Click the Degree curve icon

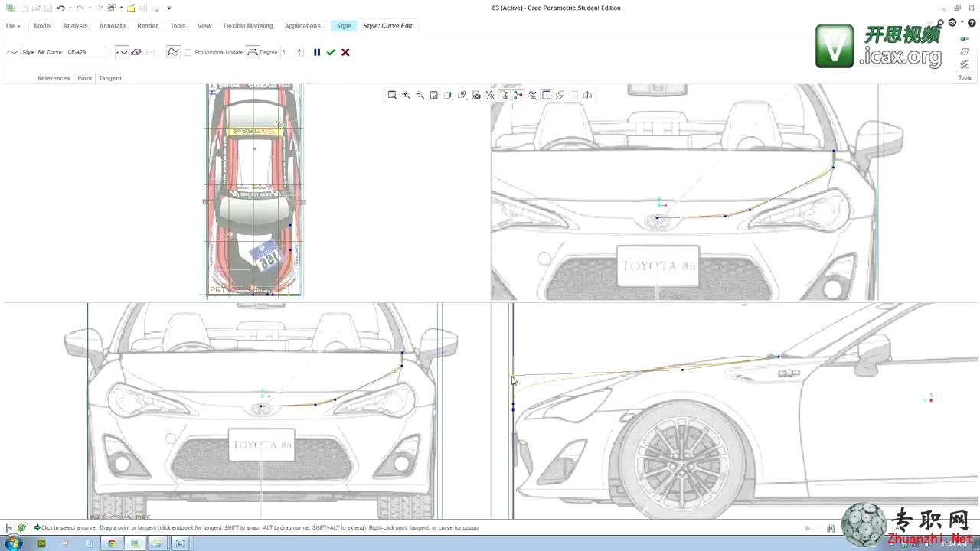[252, 52]
